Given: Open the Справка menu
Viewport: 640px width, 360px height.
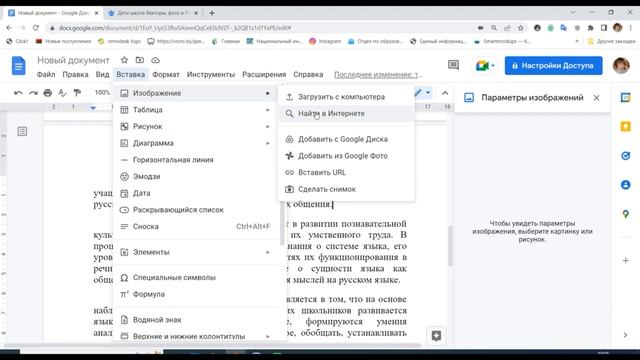Looking at the screenshot, I should [308, 75].
